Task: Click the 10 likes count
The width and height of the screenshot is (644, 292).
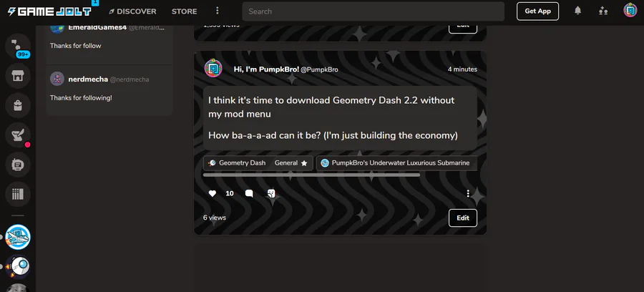Action: pyautogui.click(x=230, y=193)
